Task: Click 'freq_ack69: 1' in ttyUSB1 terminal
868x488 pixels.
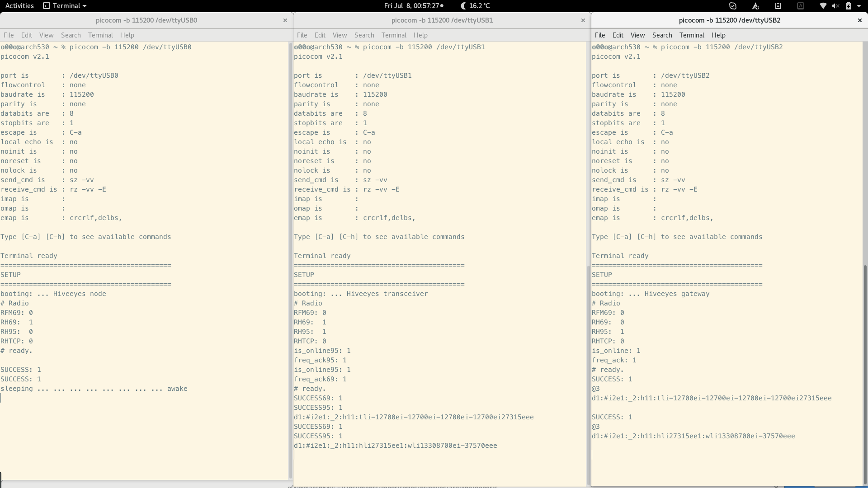Action: (320, 379)
